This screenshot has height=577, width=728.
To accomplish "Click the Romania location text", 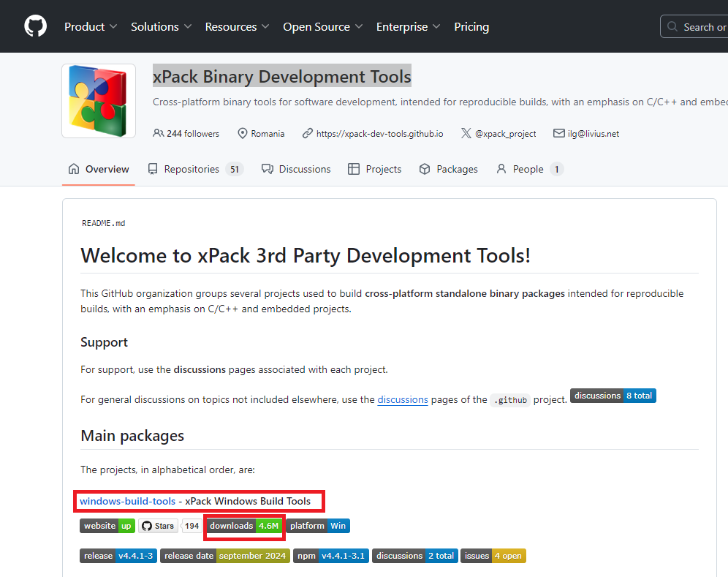I will [268, 134].
